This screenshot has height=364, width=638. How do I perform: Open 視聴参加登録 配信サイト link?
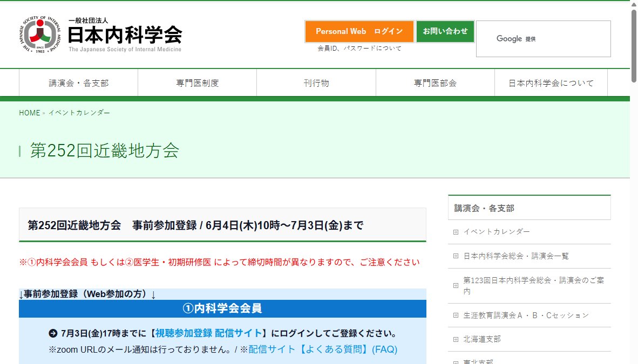pos(208,333)
